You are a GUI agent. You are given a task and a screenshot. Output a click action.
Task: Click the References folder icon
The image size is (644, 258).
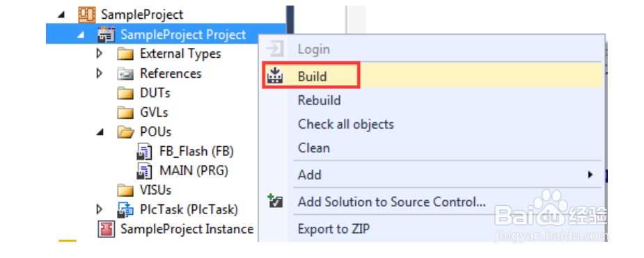pos(125,74)
